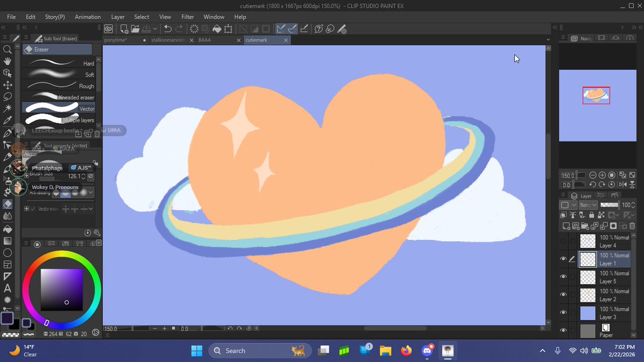Select the Eyedropper tool

8,121
